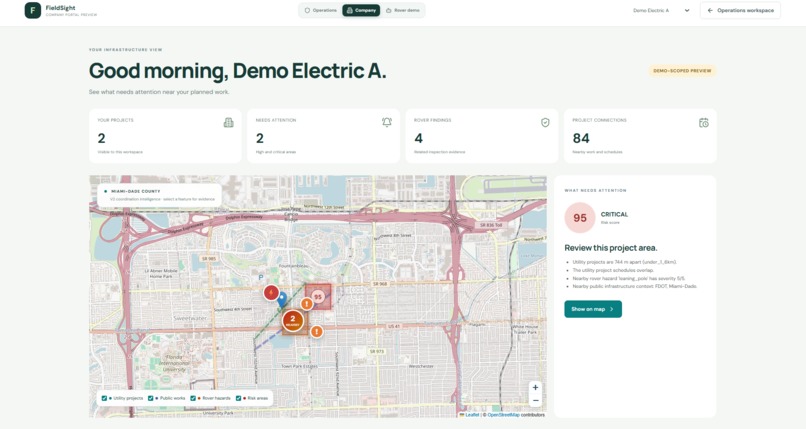Open the Rover Findings card showing 4
The height and width of the screenshot is (429, 806).
point(482,136)
